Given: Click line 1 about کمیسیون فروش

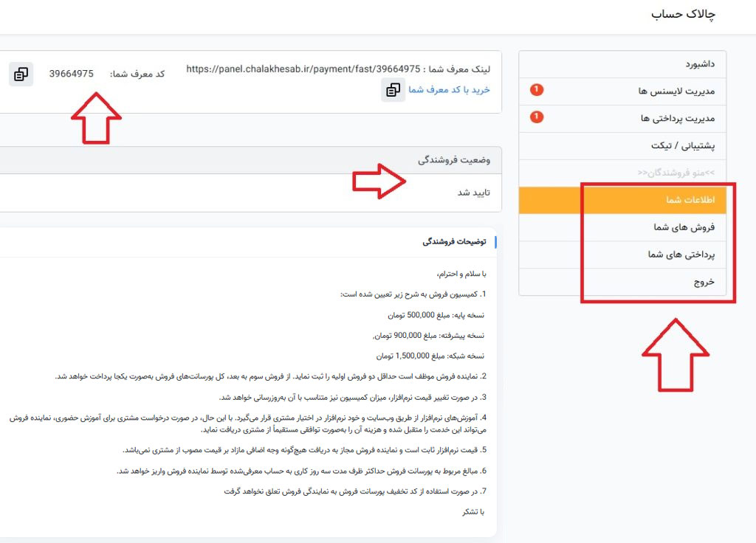Looking at the screenshot, I should coord(413,294).
